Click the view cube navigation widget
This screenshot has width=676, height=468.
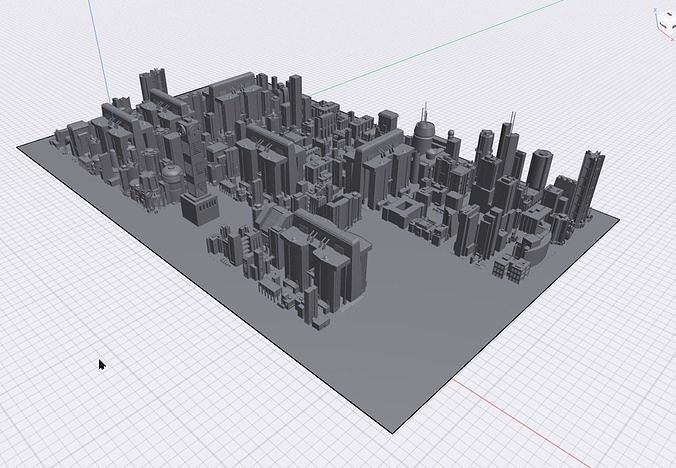point(667,22)
